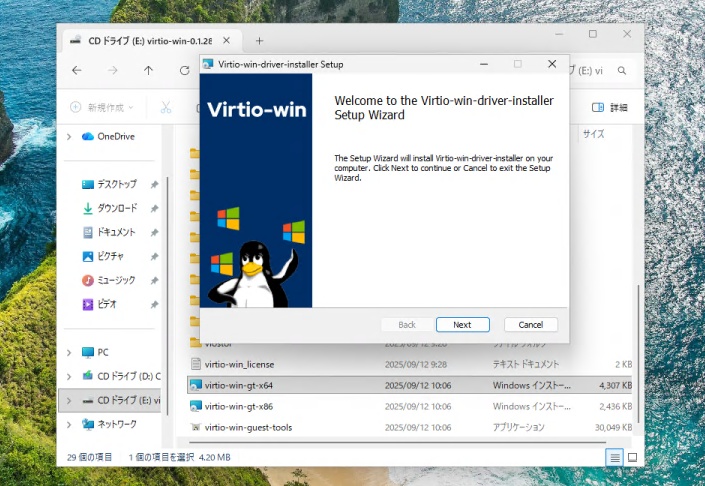Select the ダウンロード downloads quick access item
The image size is (705, 486).
[116, 208]
